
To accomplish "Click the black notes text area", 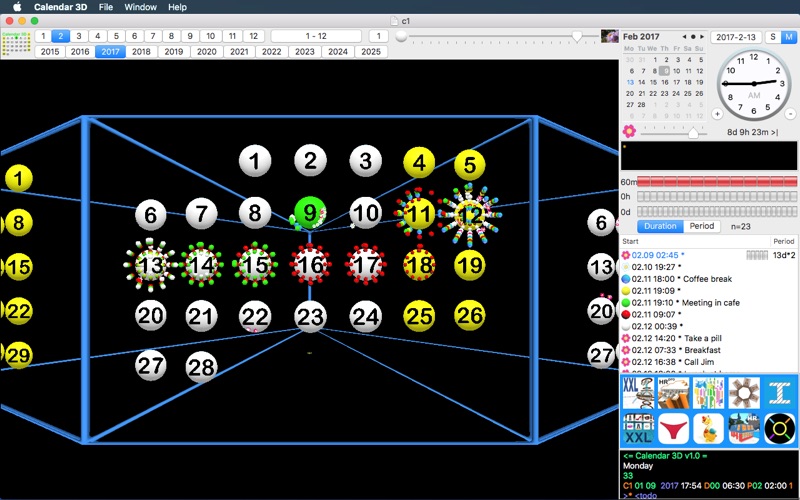I will pyautogui.click(x=709, y=156).
